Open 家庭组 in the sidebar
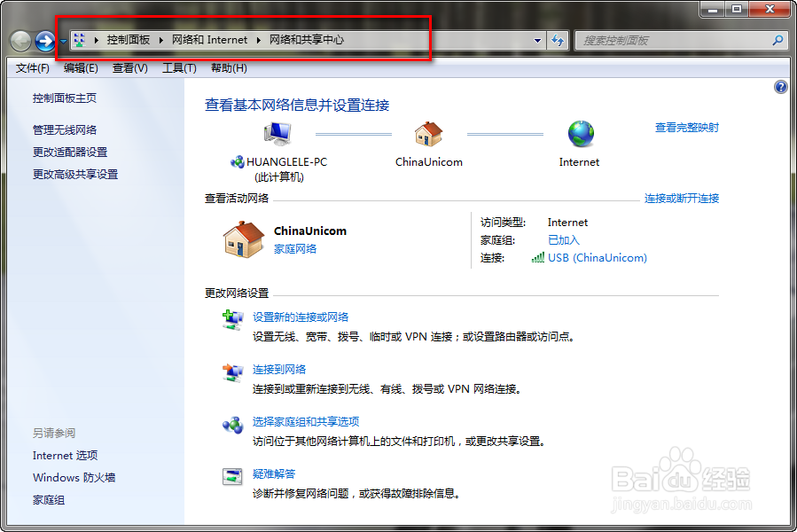 point(49,500)
